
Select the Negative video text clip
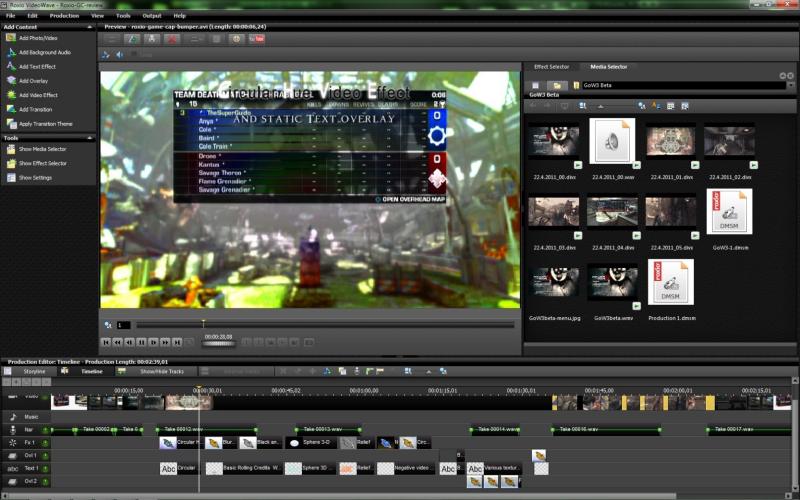[406, 468]
